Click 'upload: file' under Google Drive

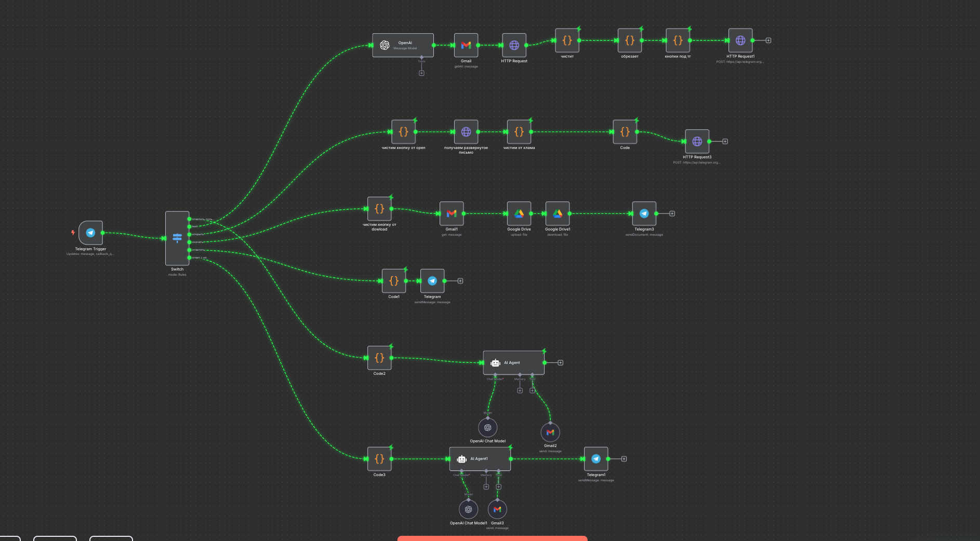[x=519, y=235]
